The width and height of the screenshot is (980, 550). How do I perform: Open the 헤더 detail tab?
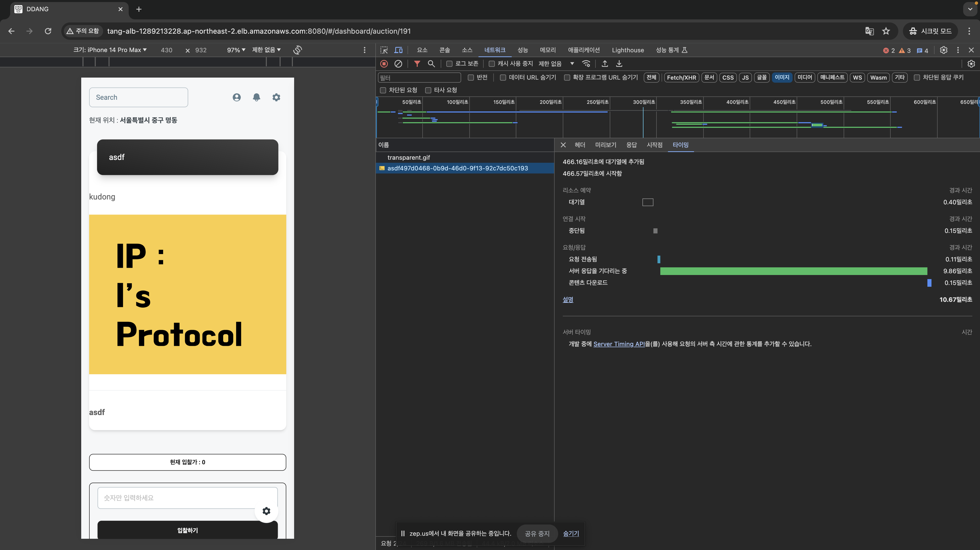pos(580,145)
